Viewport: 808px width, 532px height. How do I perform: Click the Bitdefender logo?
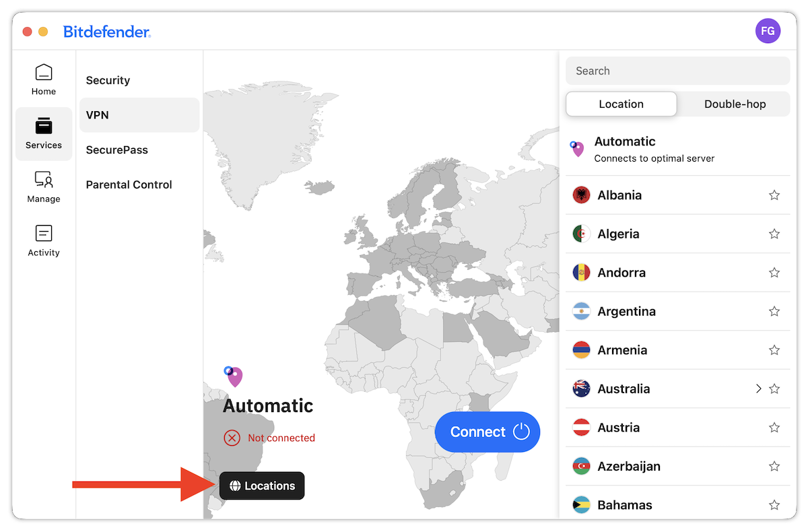point(107,32)
